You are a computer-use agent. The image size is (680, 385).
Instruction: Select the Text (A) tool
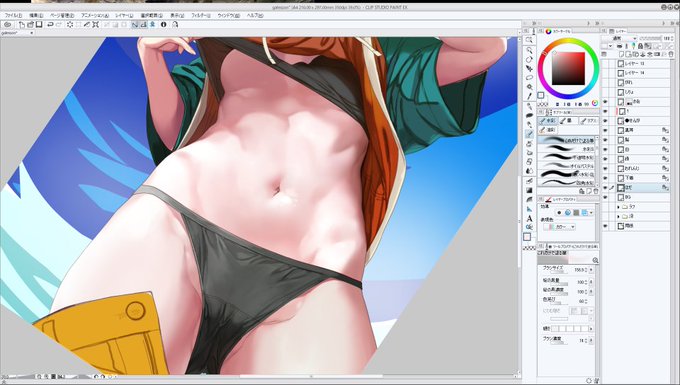tap(529, 218)
